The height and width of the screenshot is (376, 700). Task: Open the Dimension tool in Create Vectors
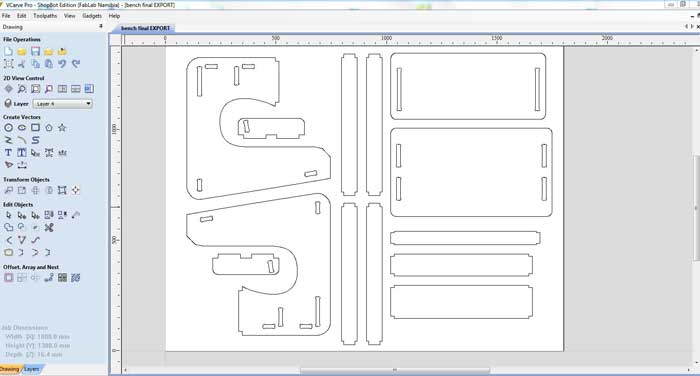[21, 165]
